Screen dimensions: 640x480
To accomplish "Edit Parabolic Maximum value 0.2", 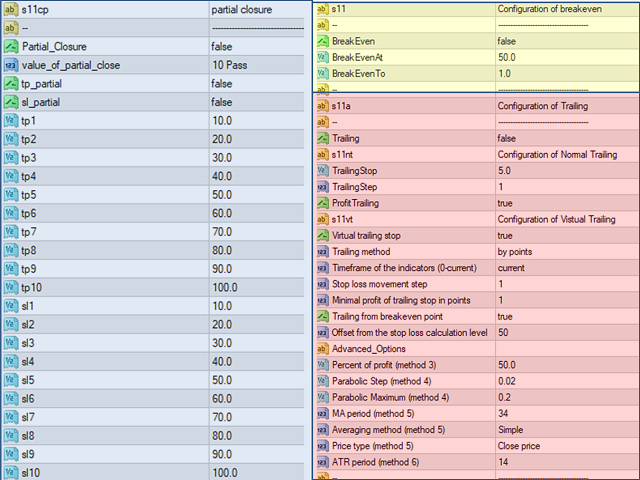I will (504, 398).
